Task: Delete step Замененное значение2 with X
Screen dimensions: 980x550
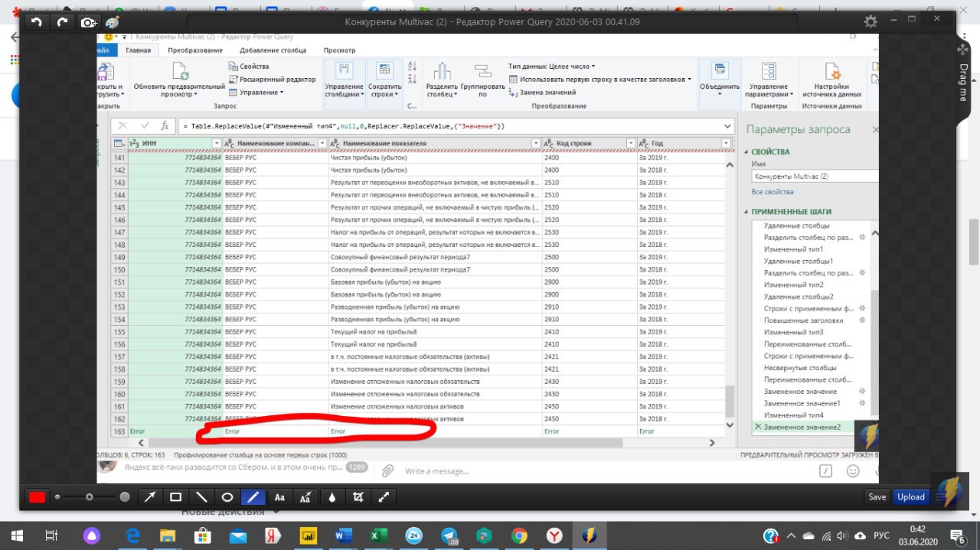Action: (758, 427)
